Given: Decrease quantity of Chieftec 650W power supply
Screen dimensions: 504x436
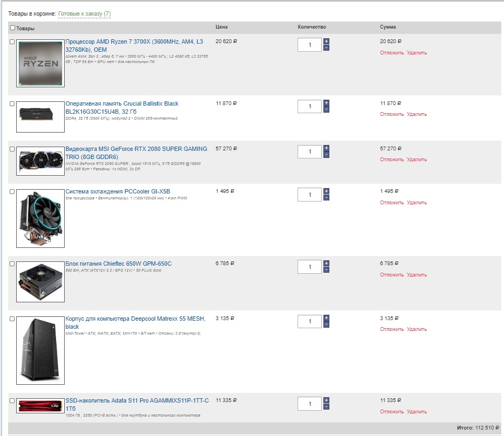Looking at the screenshot, I should pos(326,270).
